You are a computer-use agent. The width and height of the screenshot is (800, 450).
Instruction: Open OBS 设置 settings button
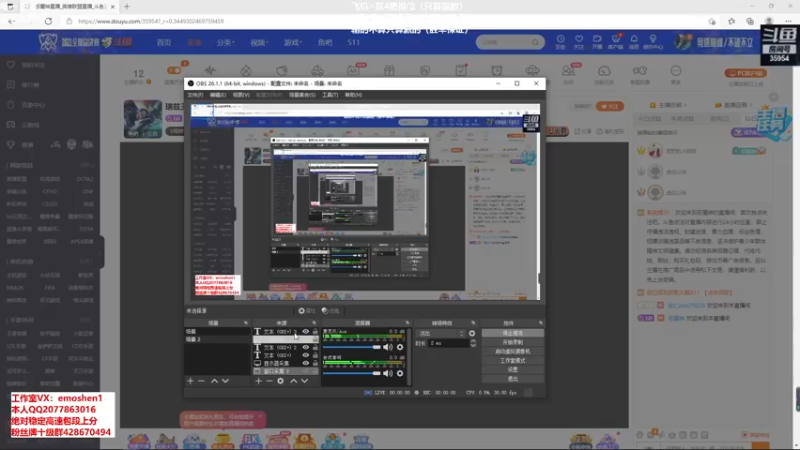click(x=513, y=369)
